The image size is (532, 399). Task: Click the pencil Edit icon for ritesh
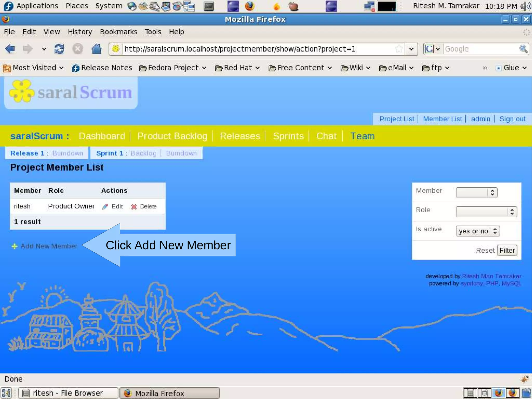pyautogui.click(x=105, y=207)
